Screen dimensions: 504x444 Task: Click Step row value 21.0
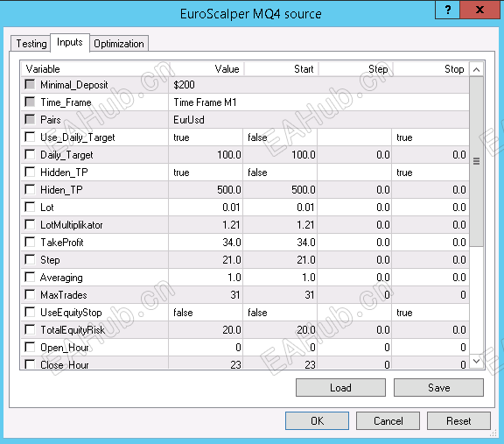coord(206,260)
